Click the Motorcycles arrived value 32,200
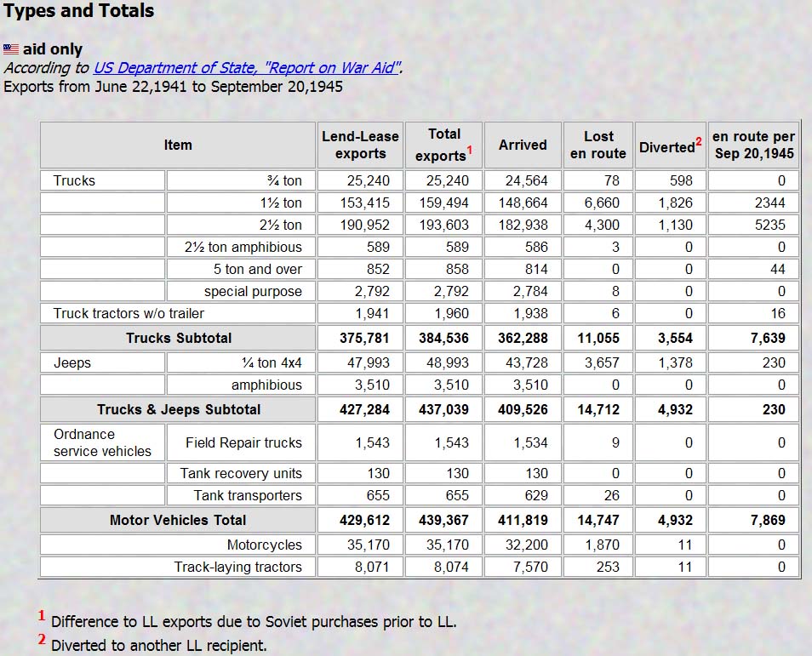The height and width of the screenshot is (656, 812). (527, 545)
